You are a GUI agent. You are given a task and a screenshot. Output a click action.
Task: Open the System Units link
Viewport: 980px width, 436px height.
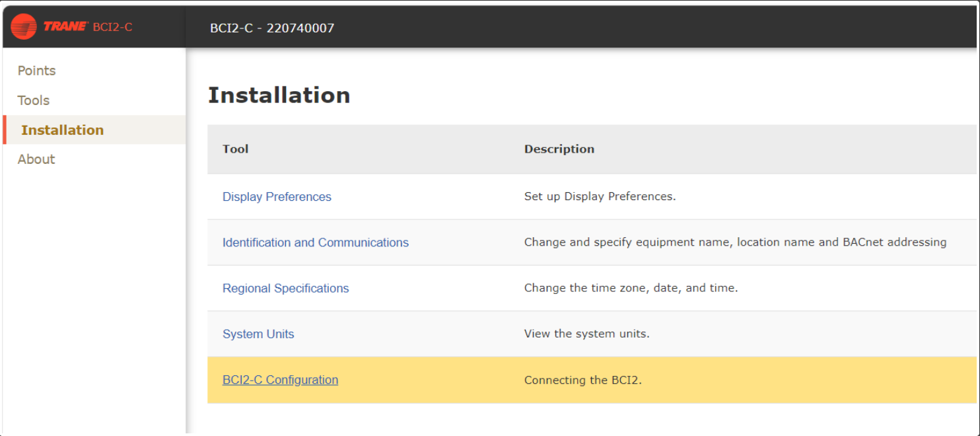coord(258,334)
